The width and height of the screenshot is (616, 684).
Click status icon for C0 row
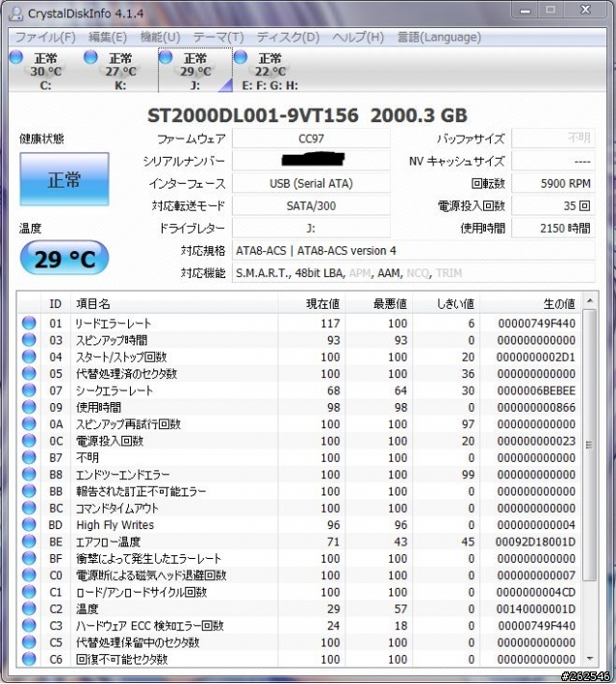(29, 575)
